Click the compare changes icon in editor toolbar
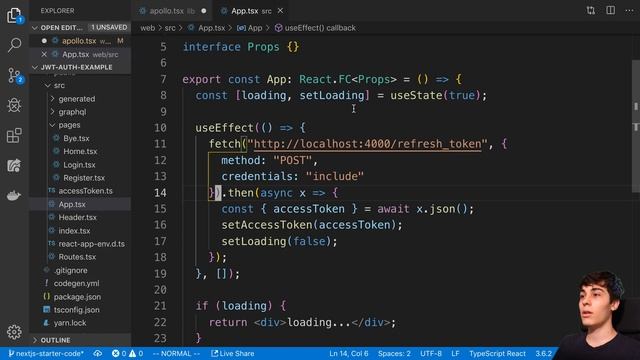 [x=591, y=11]
